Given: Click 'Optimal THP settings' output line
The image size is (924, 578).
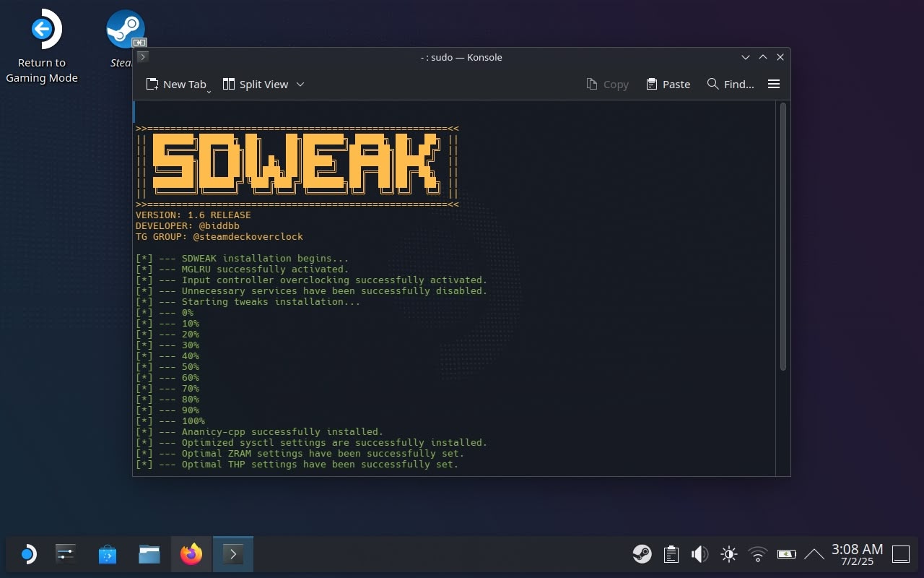Looking at the screenshot, I should pos(297,465).
